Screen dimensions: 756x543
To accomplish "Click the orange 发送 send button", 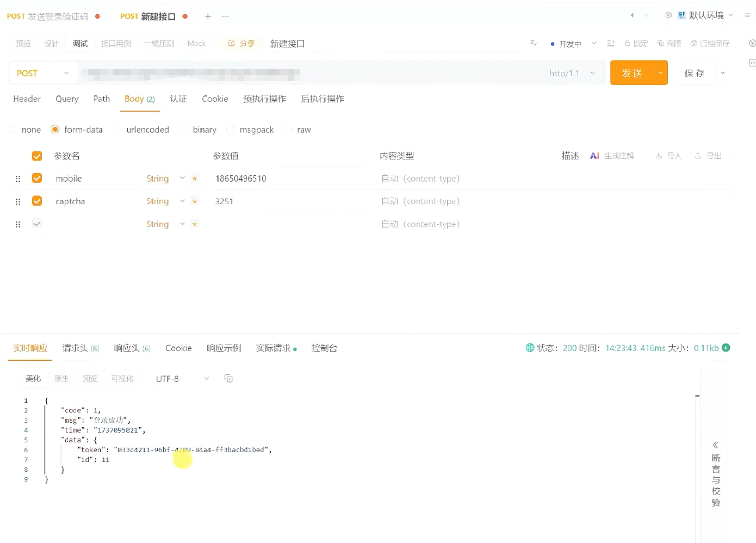I will [x=632, y=73].
